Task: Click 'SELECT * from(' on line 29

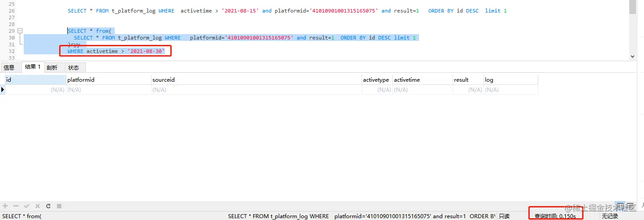Action: pyautogui.click(x=90, y=31)
